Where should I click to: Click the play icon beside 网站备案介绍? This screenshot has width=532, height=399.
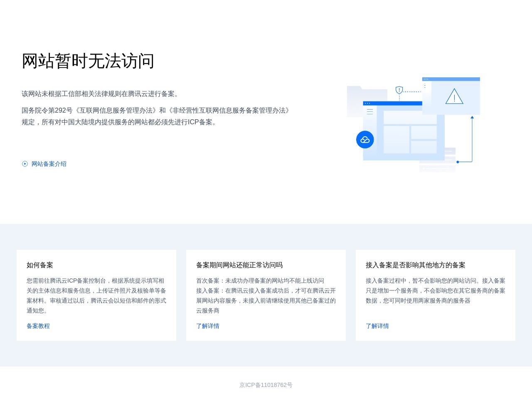pos(25,164)
